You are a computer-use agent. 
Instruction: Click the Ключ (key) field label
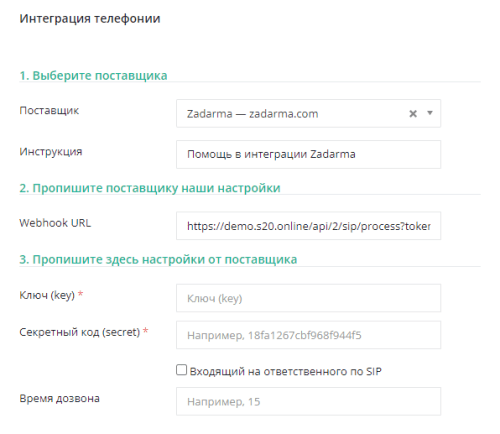pos(47,295)
